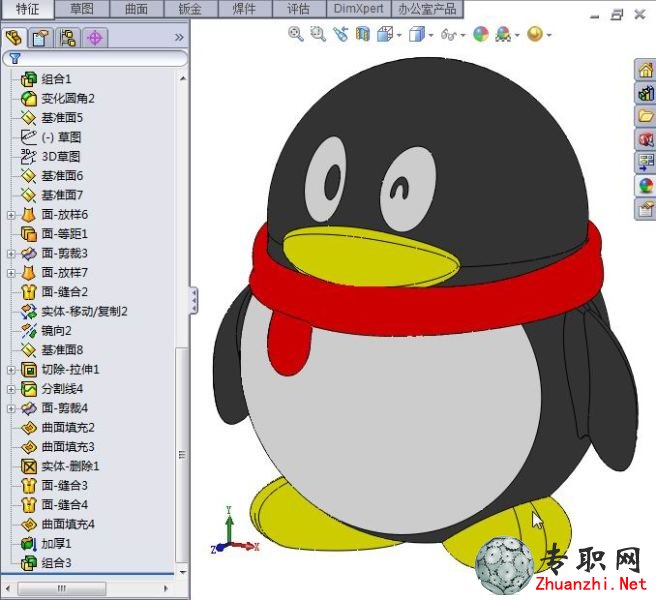The height and width of the screenshot is (600, 656).
Task: Click scroll up arrow of feature tree
Action: (182, 78)
